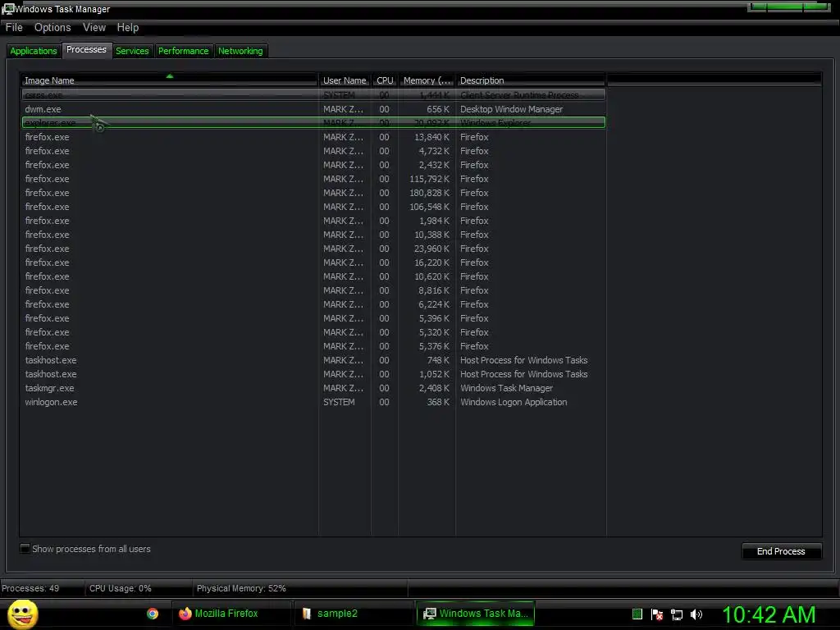Viewport: 840px width, 630px height.
Task: Select firefox.exe using 6,224 K memory
Action: [x=313, y=304]
